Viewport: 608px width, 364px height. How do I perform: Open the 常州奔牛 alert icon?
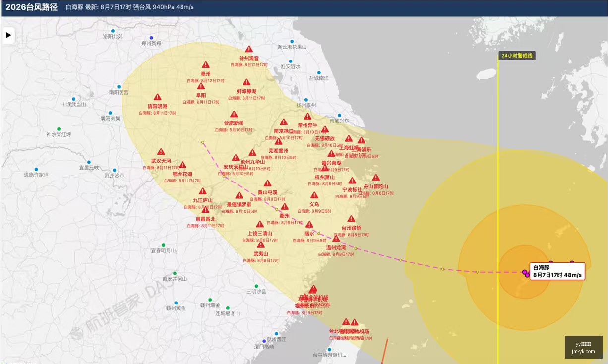pos(307,117)
